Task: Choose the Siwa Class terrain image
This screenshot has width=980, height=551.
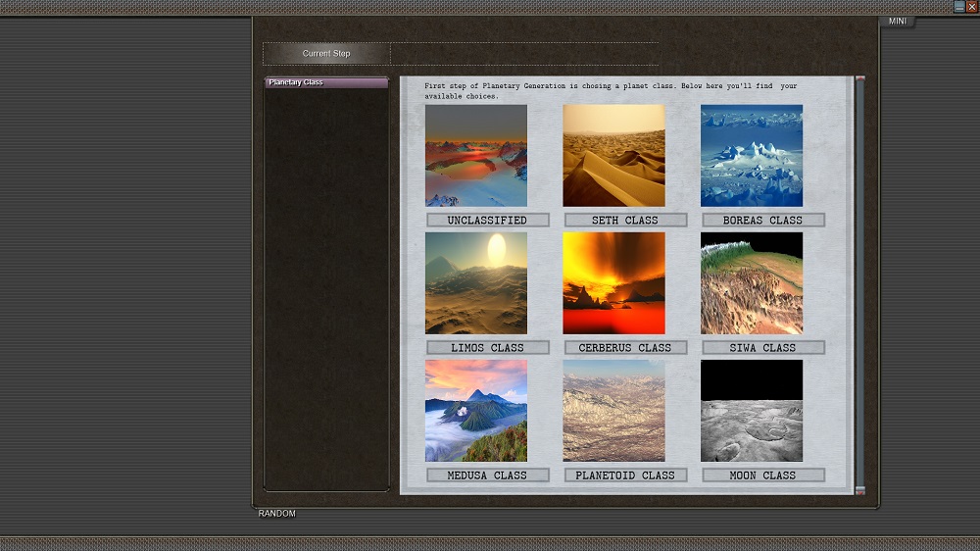Action: 752,283
